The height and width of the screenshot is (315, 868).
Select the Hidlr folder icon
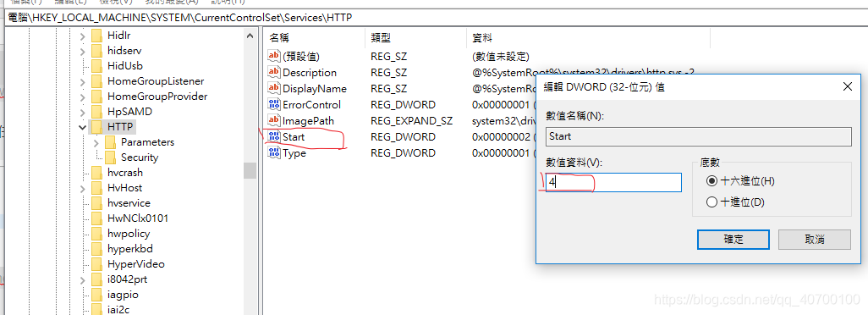97,36
